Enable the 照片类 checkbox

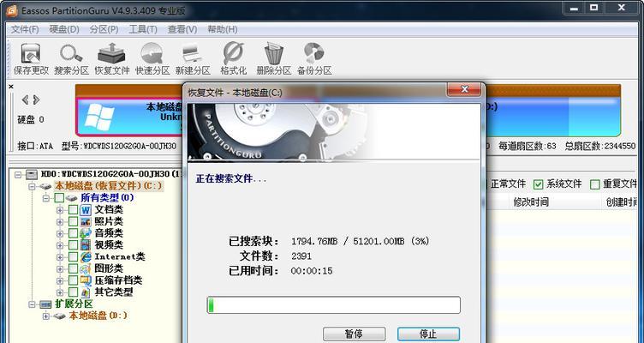point(73,222)
